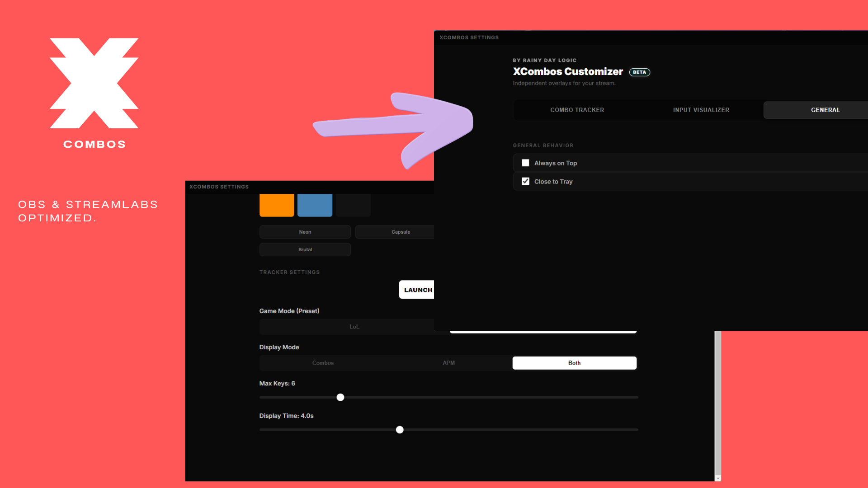The height and width of the screenshot is (488, 868).
Task: Click the XCombos Customizer heading
Action: [568, 71]
